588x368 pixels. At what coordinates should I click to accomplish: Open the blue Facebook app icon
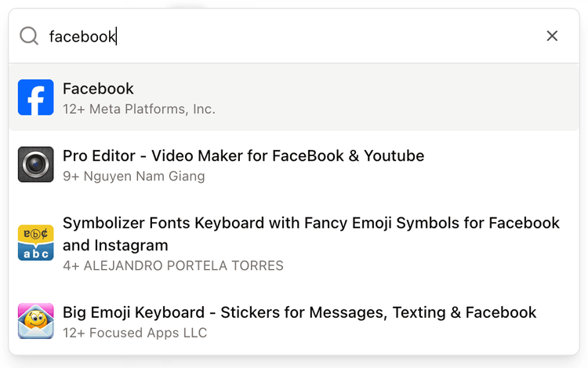coord(35,97)
